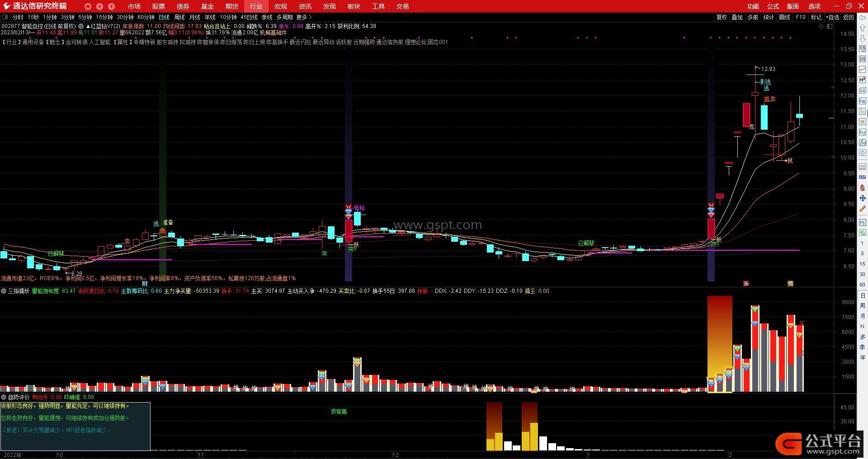Open the f(x) formula icon in sidebar
This screenshot has width=868, height=459.
863,143
